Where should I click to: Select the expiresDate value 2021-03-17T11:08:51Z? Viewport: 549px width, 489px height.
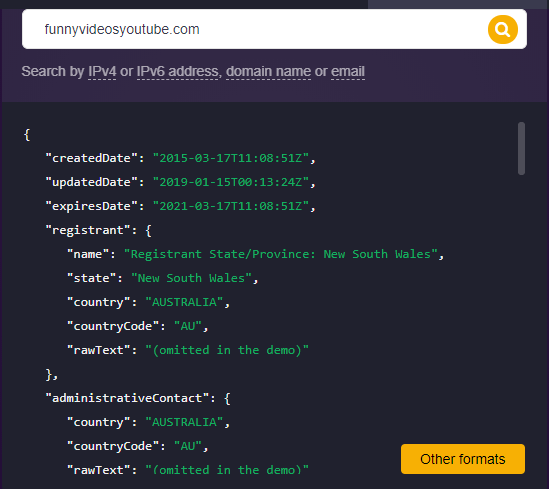coord(231,206)
